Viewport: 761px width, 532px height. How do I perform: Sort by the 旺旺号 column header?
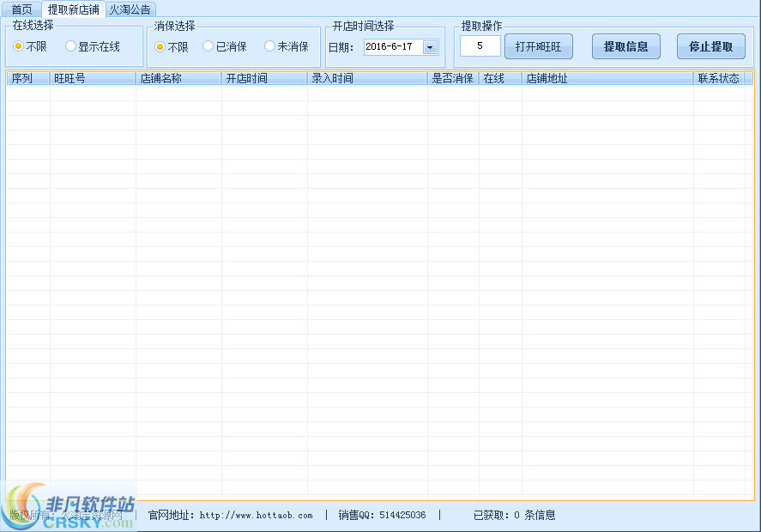tap(93, 78)
